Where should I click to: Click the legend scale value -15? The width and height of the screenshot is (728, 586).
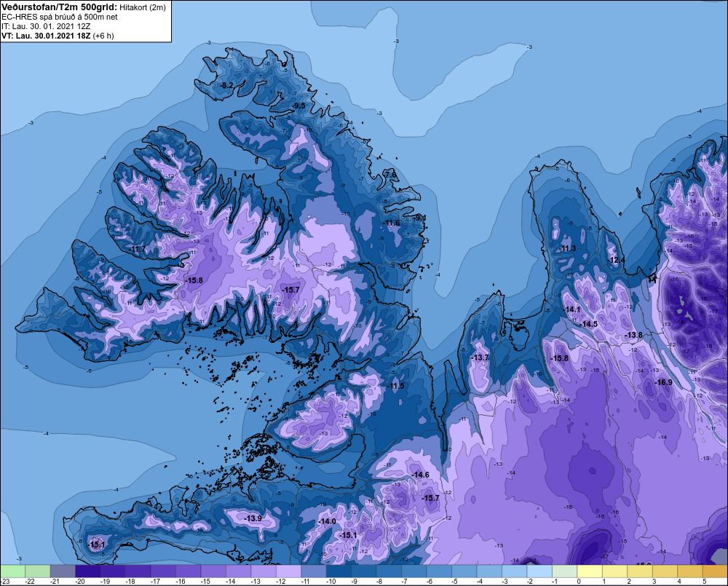tap(206, 582)
